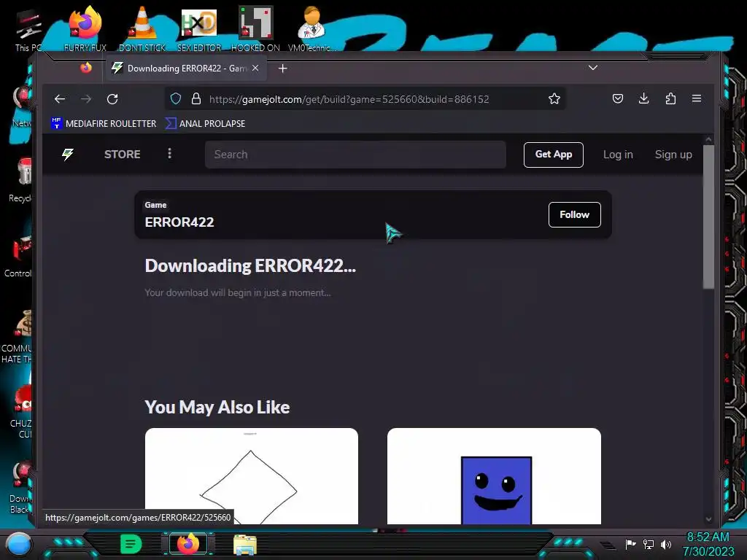This screenshot has height=560, width=747.
Task: Open the diamond sketch game thumbnail
Action: coord(252,476)
